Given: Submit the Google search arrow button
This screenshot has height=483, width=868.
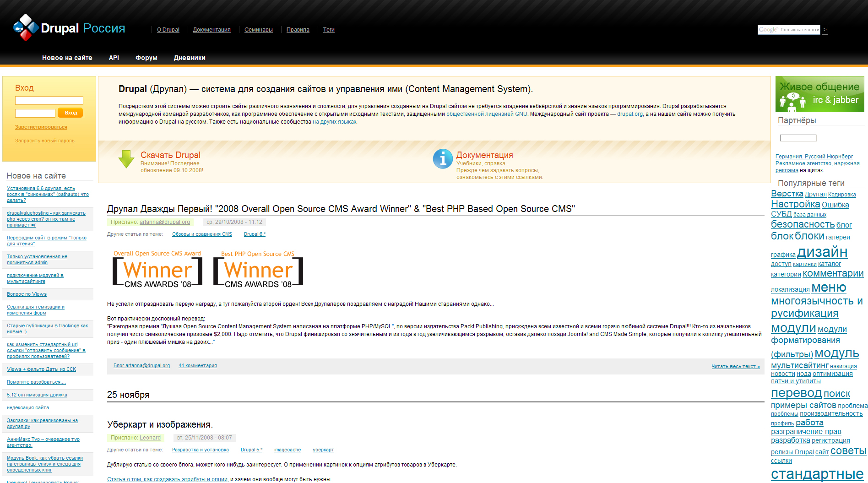Looking at the screenshot, I should pos(825,30).
